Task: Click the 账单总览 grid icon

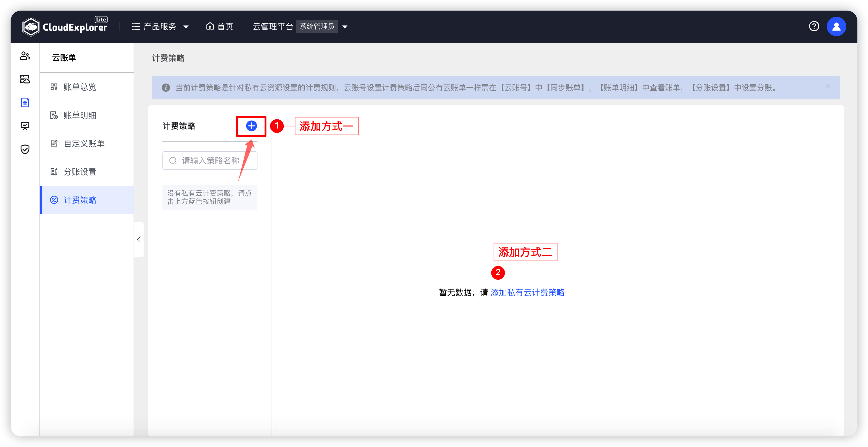Action: coord(54,87)
